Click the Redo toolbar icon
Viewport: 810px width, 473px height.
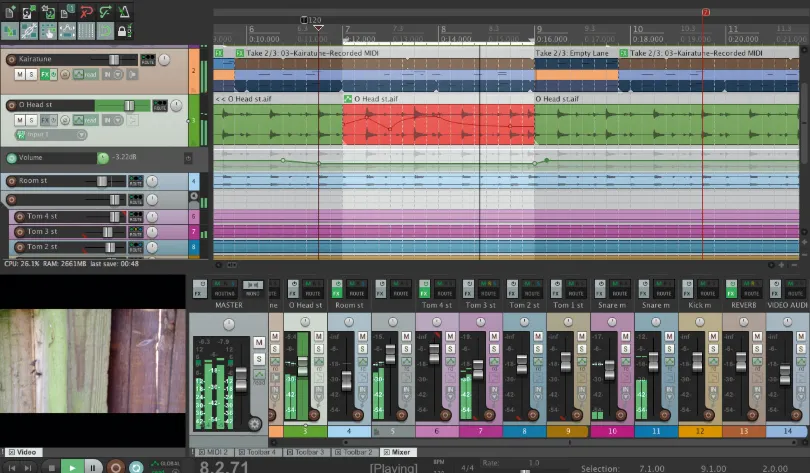(105, 11)
